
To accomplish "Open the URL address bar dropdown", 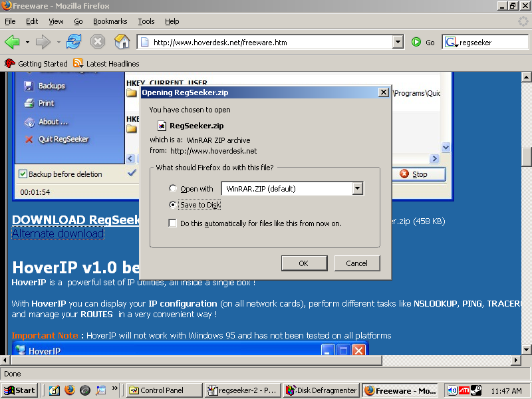I will (x=398, y=42).
